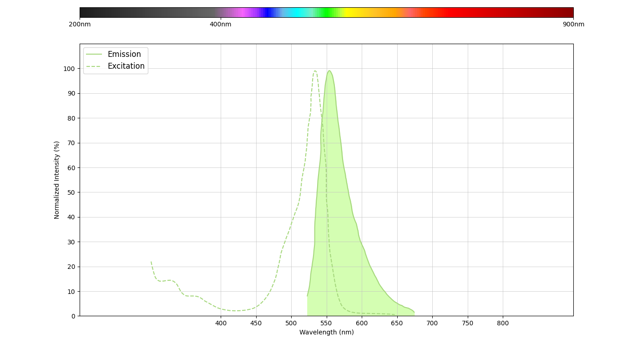
Task: Click the 50 y-axis tick label
Action: coord(71,192)
